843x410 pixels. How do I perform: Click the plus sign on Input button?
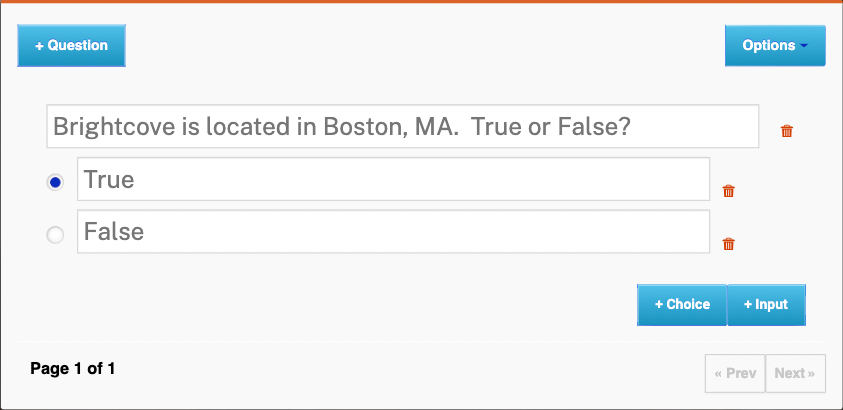[748, 305]
